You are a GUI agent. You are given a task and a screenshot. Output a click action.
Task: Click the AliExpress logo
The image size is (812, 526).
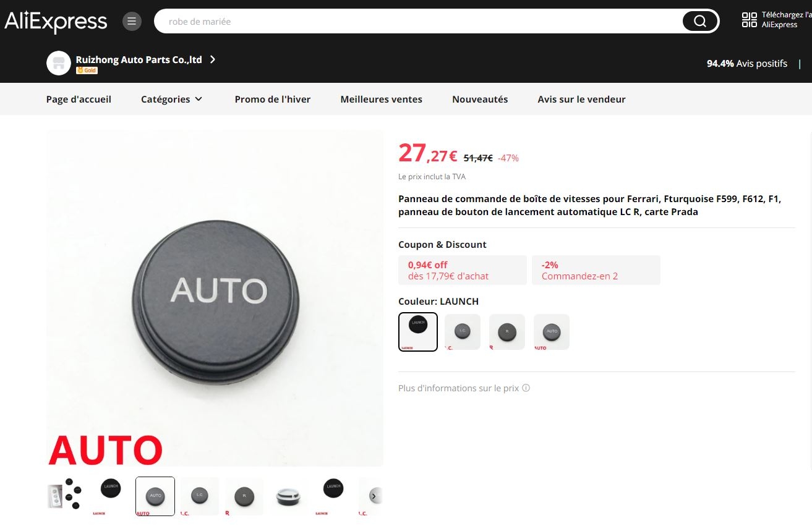56,22
